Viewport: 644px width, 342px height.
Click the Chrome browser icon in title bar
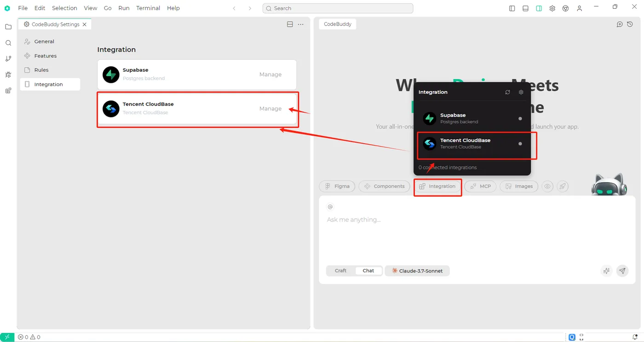click(565, 8)
